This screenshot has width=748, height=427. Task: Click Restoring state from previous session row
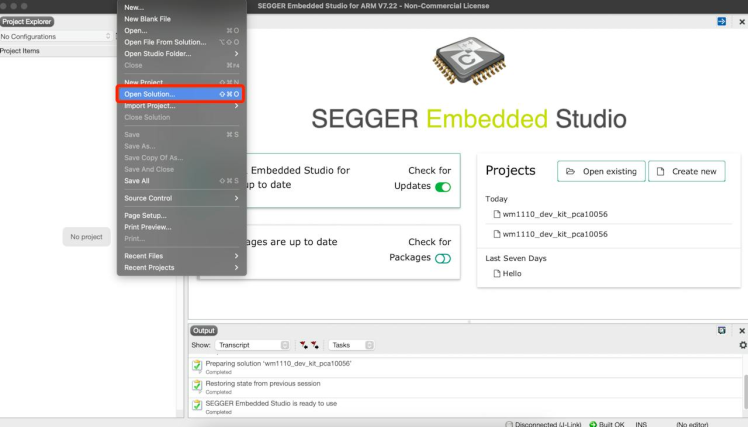(465, 387)
